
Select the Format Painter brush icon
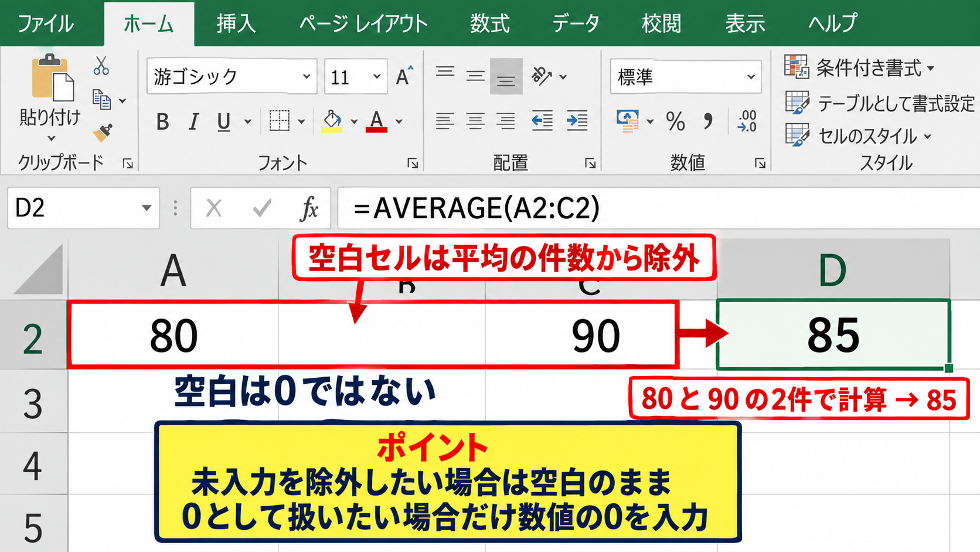103,133
